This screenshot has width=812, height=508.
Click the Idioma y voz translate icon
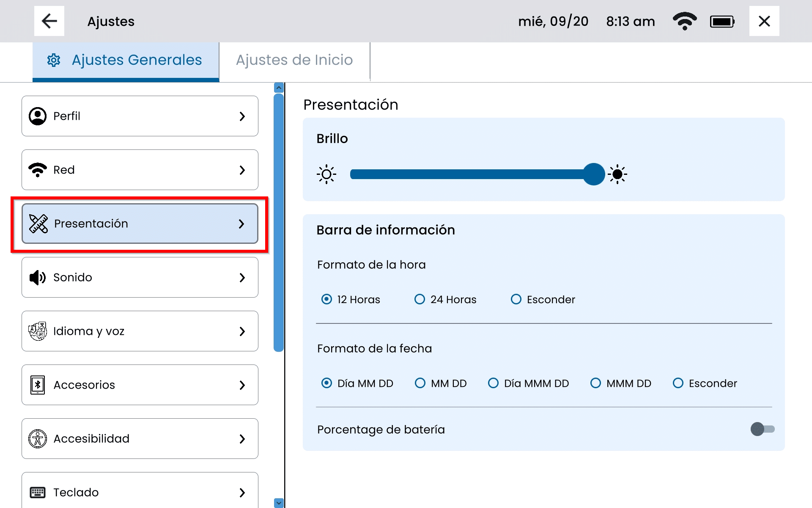38,331
